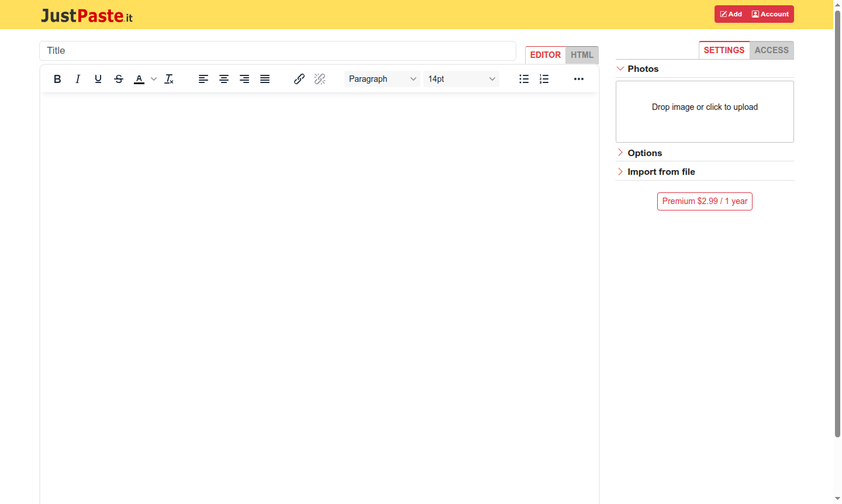Click the image upload area
Screen dimensions: 842x504
tap(704, 112)
